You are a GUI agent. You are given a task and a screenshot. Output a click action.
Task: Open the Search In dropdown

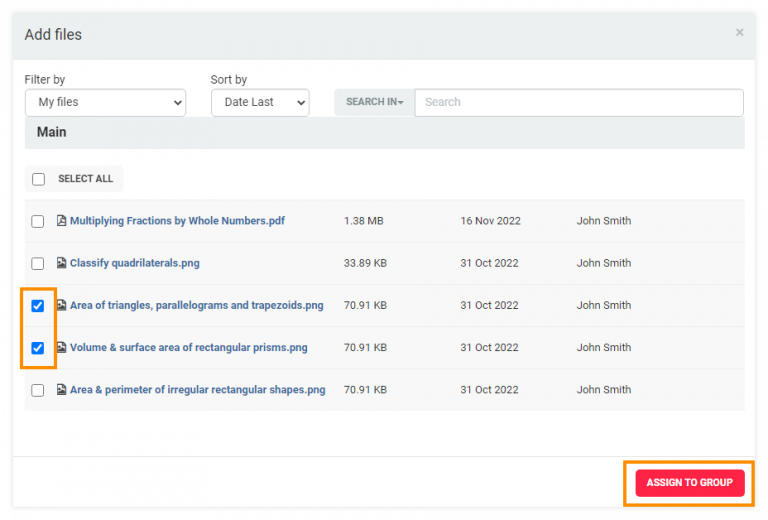[374, 102]
